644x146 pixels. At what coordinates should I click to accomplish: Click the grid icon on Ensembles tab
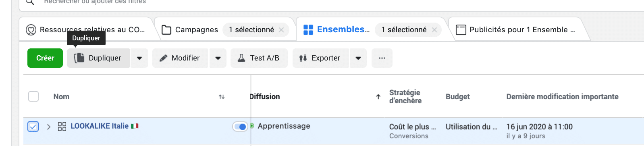tap(308, 30)
